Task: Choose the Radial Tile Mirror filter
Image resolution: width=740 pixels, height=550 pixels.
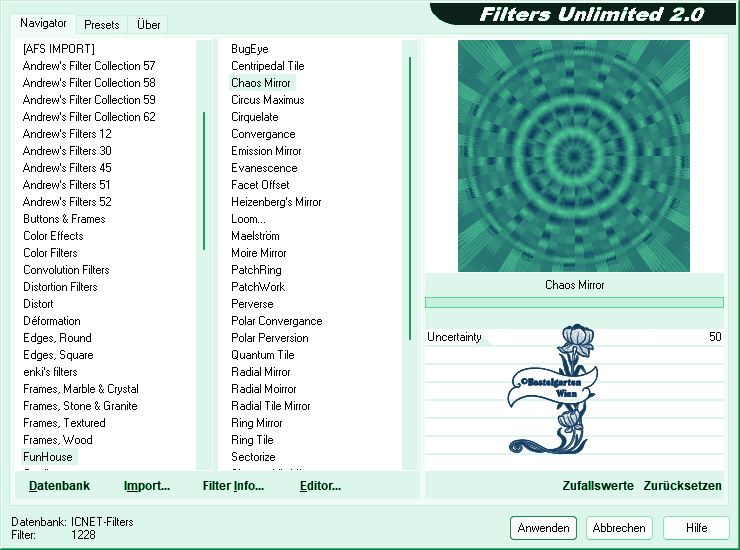Action: (x=270, y=406)
